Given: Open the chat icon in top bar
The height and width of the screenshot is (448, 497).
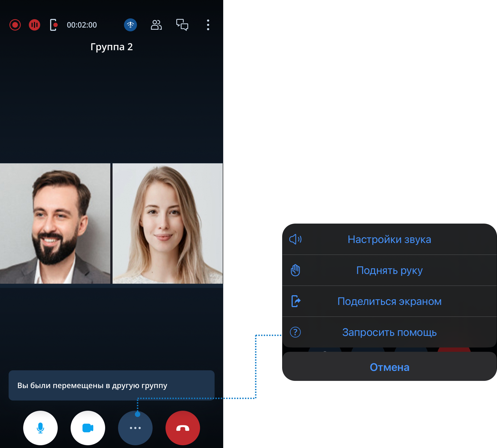Looking at the screenshot, I should [x=182, y=25].
